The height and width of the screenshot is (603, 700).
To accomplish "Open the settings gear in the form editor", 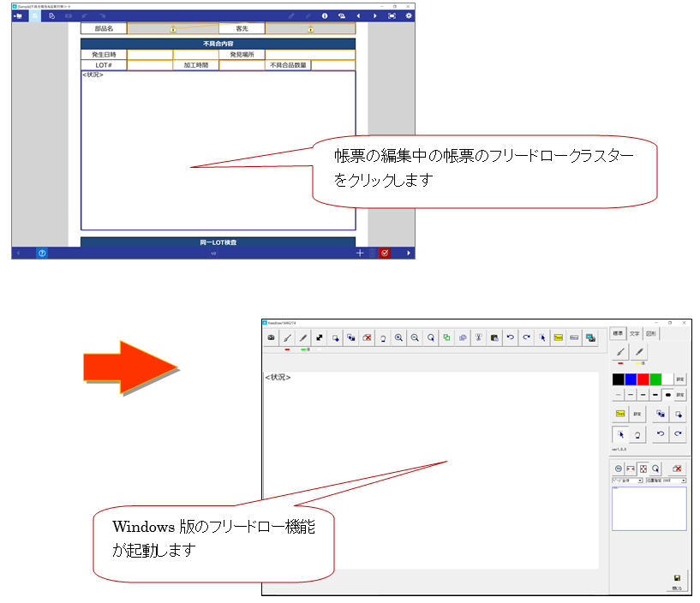I will [x=408, y=15].
